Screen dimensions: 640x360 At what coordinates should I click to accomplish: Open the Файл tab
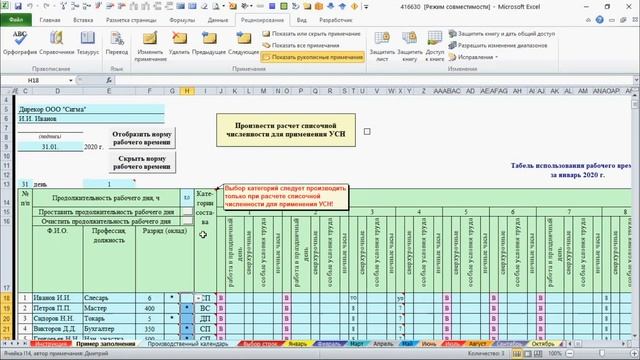coord(16,20)
